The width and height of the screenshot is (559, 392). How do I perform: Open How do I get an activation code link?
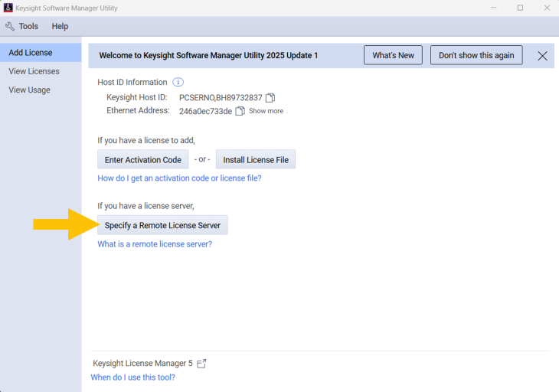pyautogui.click(x=179, y=178)
